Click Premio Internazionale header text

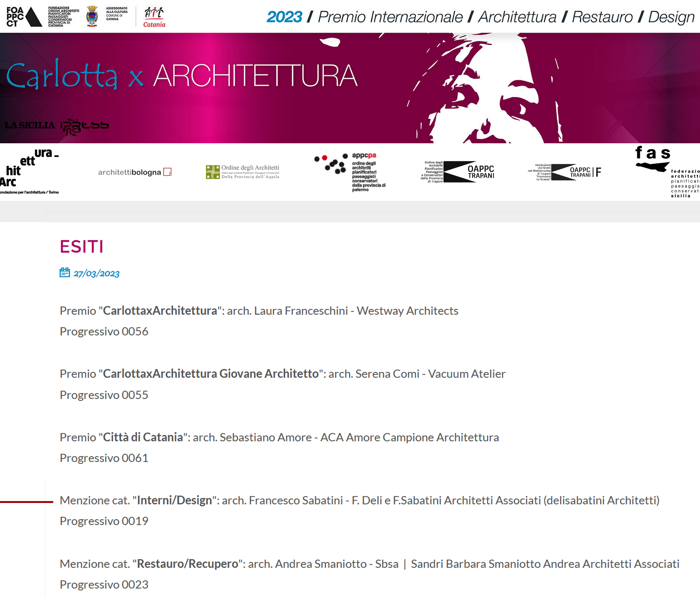[x=390, y=17]
